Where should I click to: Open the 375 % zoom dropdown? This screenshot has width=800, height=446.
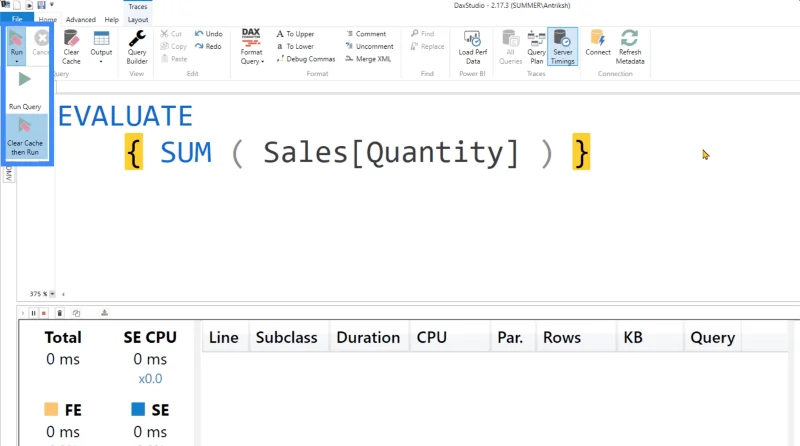tap(52, 294)
